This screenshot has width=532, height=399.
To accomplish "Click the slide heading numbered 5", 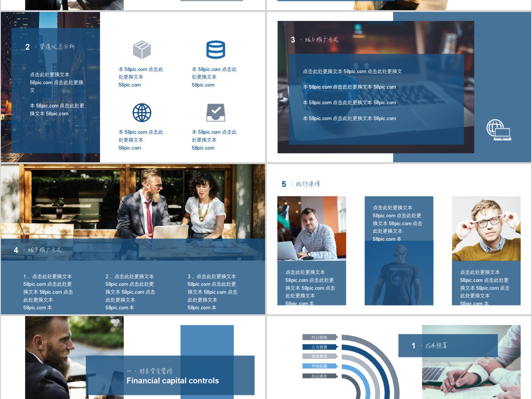I will point(301,184).
